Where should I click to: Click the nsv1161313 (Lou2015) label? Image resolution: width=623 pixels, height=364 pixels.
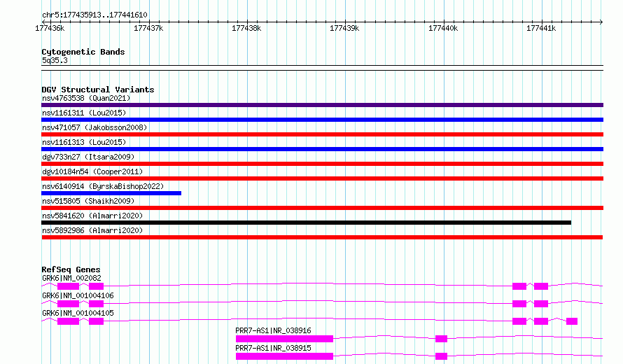(x=84, y=142)
